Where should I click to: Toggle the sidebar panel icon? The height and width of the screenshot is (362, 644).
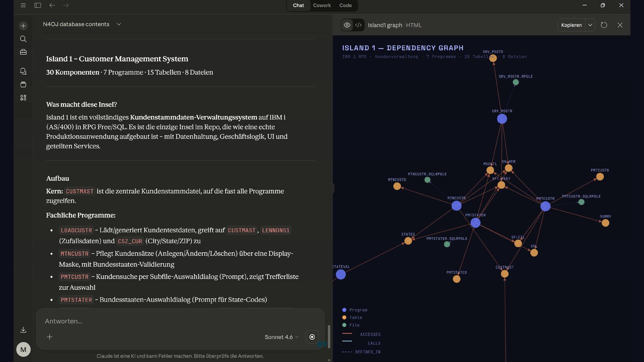coord(38,5)
